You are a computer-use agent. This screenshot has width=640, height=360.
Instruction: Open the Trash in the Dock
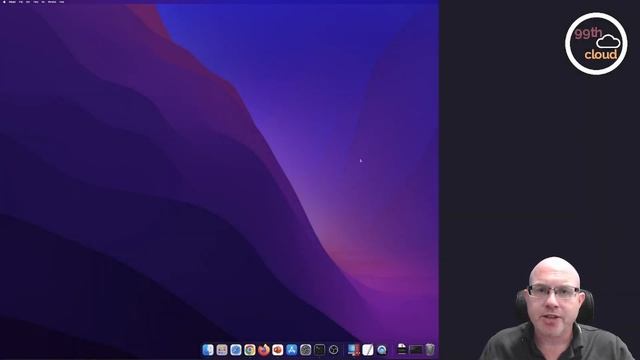pos(430,350)
